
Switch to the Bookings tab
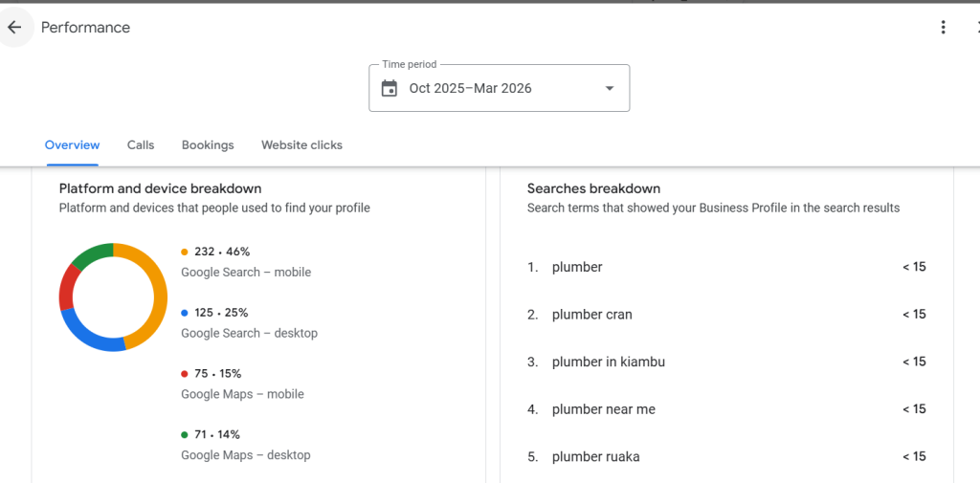click(208, 145)
